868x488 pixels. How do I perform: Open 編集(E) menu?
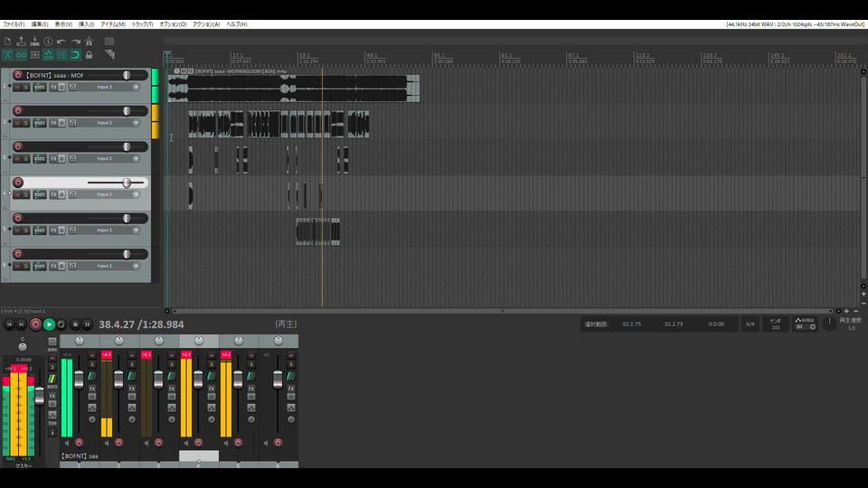tap(39, 24)
